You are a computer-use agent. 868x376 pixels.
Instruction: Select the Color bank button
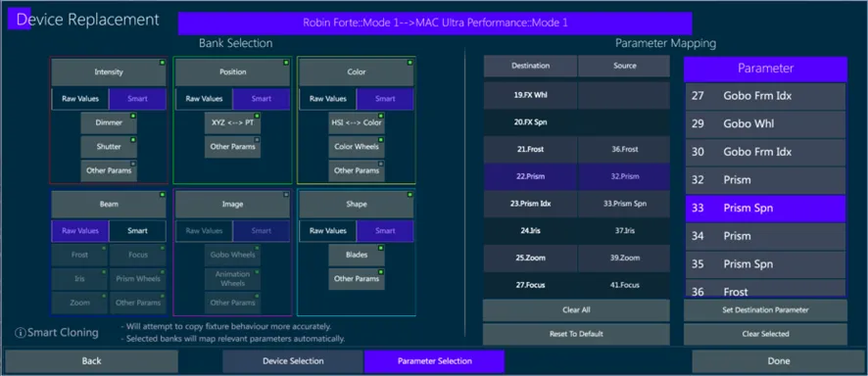[x=357, y=71]
